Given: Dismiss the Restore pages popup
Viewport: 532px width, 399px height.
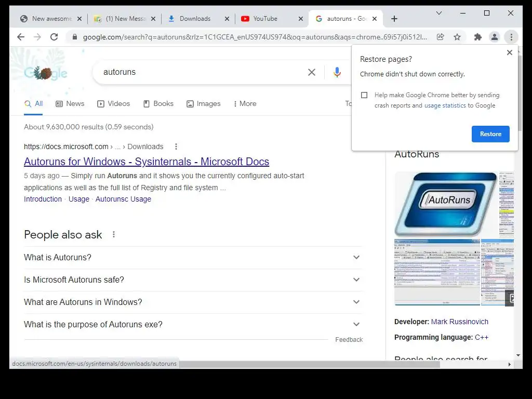Looking at the screenshot, I should pyautogui.click(x=509, y=52).
